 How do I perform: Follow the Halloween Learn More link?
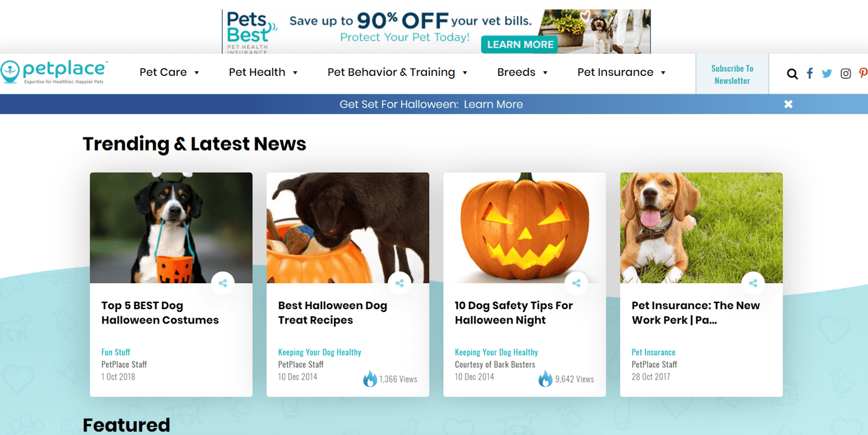(493, 104)
